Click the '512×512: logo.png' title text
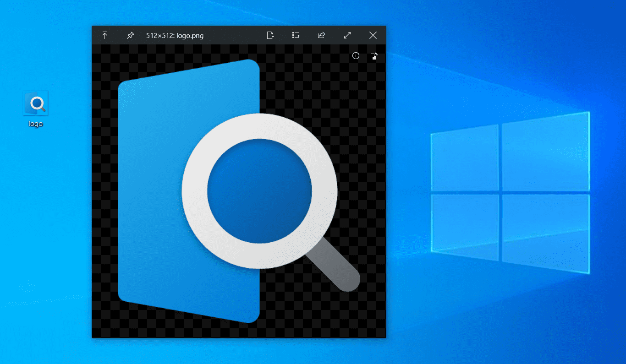The height and width of the screenshot is (364, 626). pyautogui.click(x=175, y=36)
